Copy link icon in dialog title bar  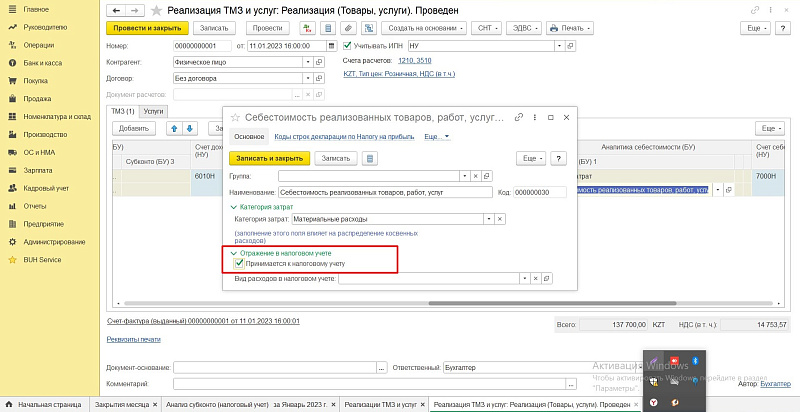(520, 117)
